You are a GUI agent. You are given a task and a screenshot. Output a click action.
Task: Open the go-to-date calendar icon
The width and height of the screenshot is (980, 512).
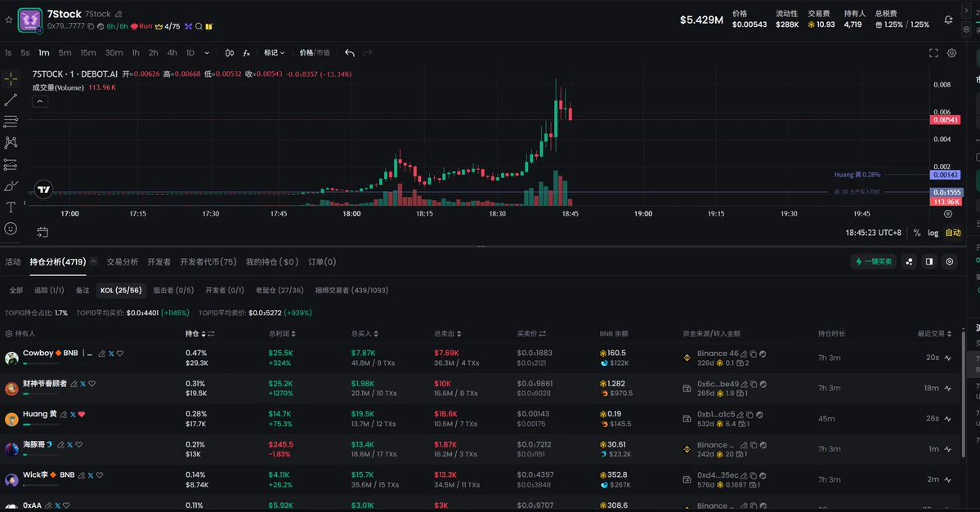click(x=43, y=232)
